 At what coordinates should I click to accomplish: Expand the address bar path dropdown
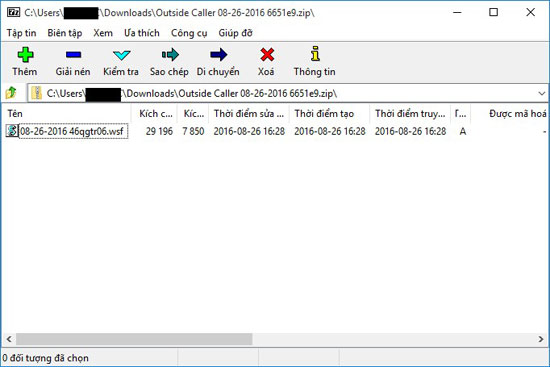click(x=542, y=93)
